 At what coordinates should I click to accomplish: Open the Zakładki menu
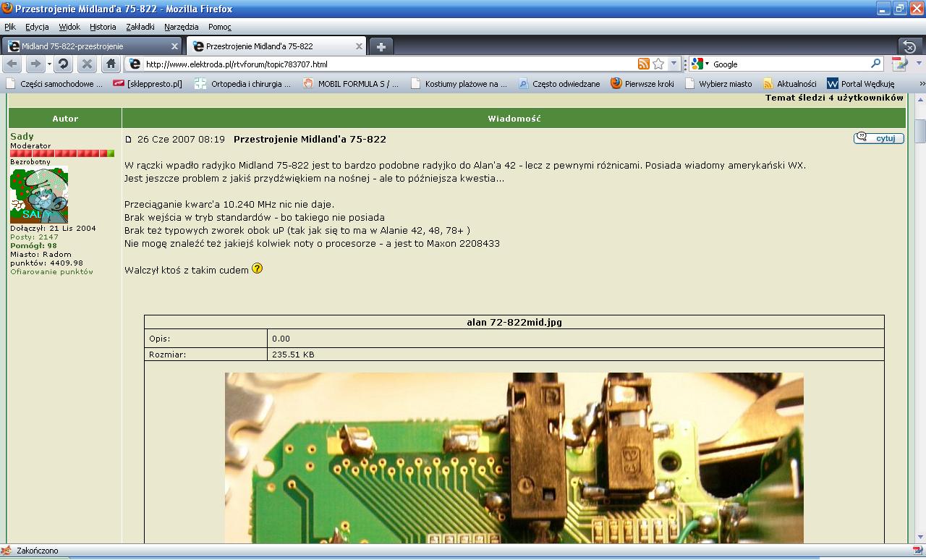[x=140, y=27]
